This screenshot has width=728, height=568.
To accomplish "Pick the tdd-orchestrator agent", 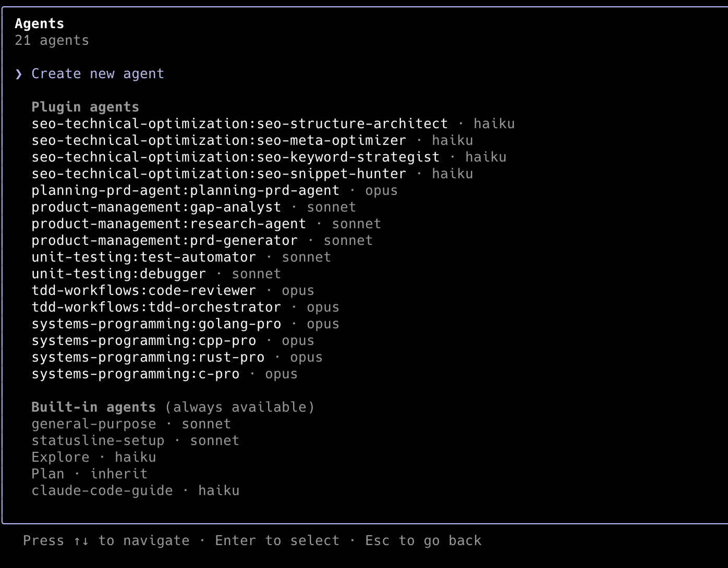I will [x=156, y=307].
